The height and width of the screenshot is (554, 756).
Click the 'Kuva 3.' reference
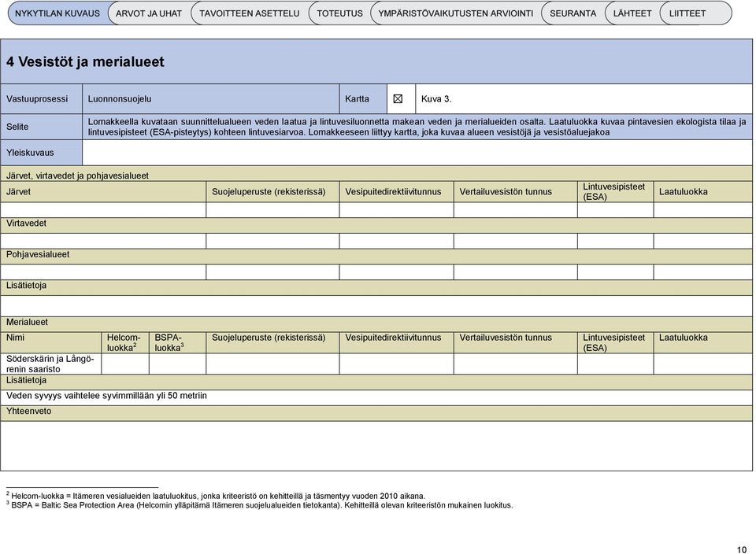(x=436, y=98)
